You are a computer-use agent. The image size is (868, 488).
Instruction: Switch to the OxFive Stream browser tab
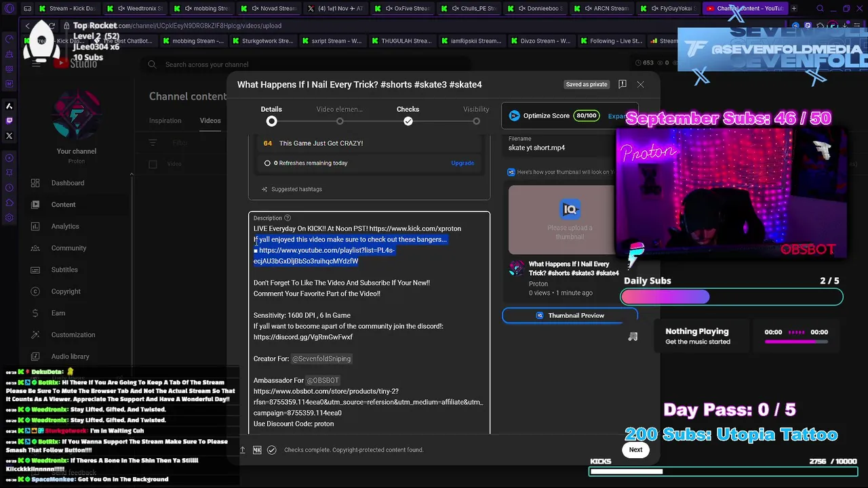(x=403, y=9)
